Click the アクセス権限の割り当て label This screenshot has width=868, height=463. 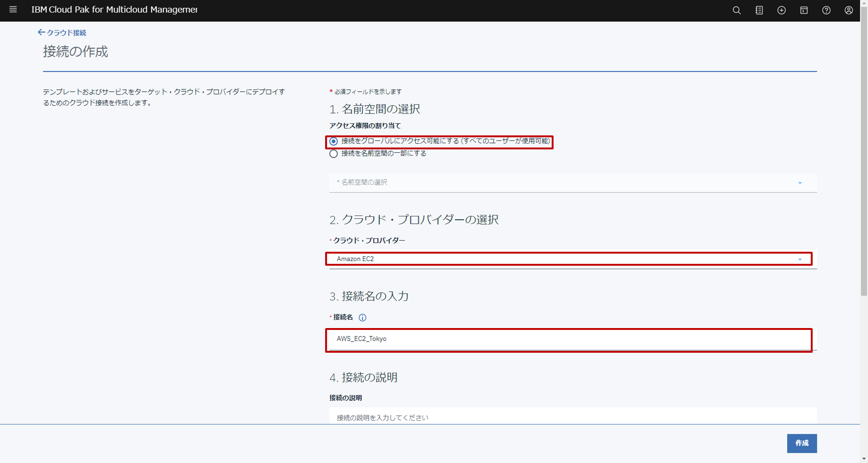coord(365,126)
